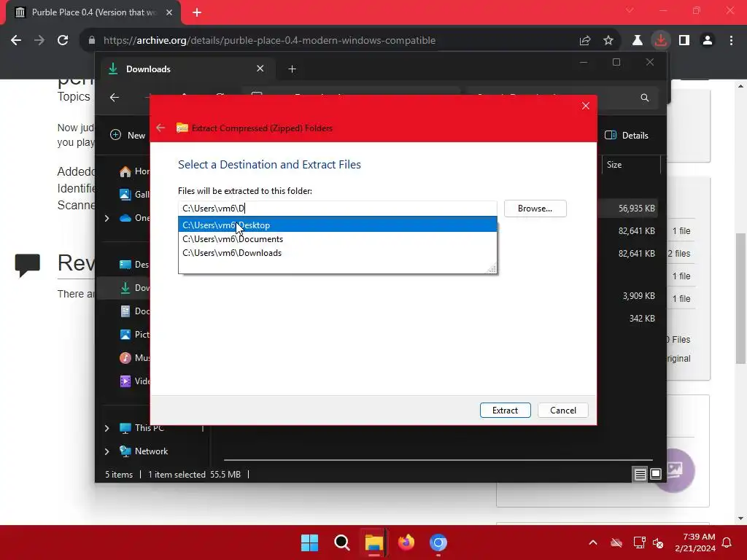This screenshot has height=560, width=747.
Task: Open the Chrome tab search dropdown
Action: (x=630, y=10)
